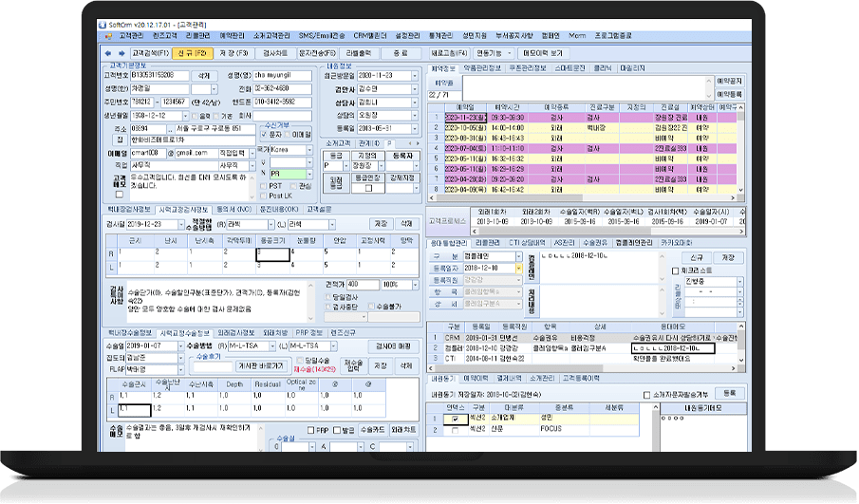Viewport: 859px width, 504px height.
Task: Click the 고객검색(F1) button
Action: click(150, 53)
